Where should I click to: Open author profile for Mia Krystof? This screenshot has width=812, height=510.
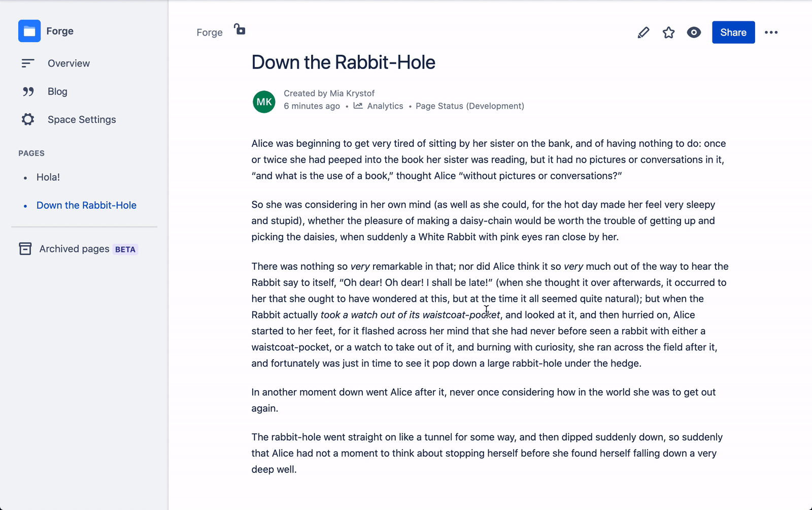tap(352, 93)
